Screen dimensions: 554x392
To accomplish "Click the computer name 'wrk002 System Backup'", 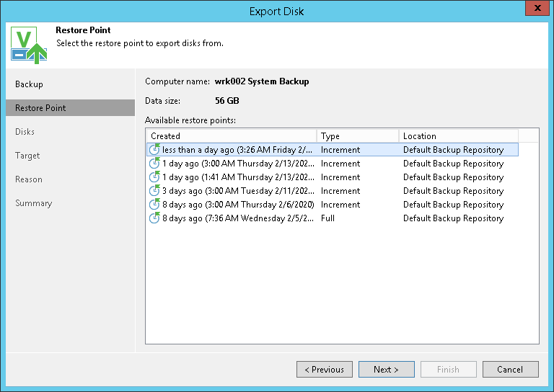I will 262,81.
